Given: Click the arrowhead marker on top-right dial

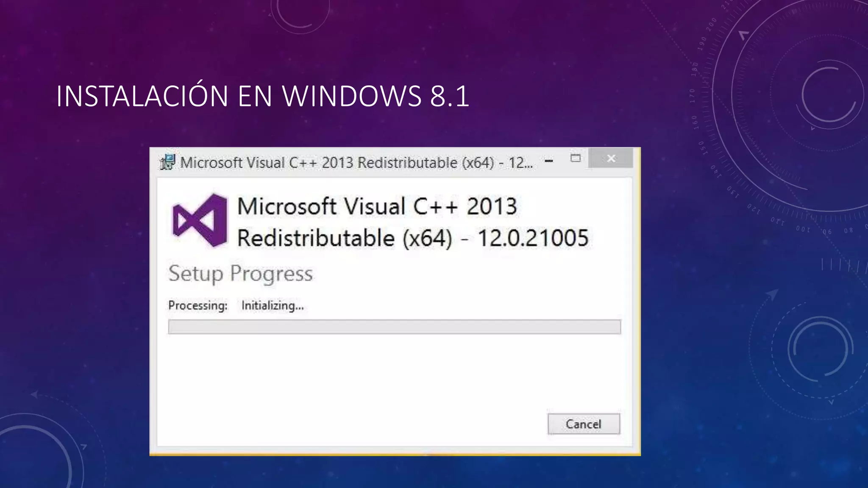Looking at the screenshot, I should (x=743, y=35).
